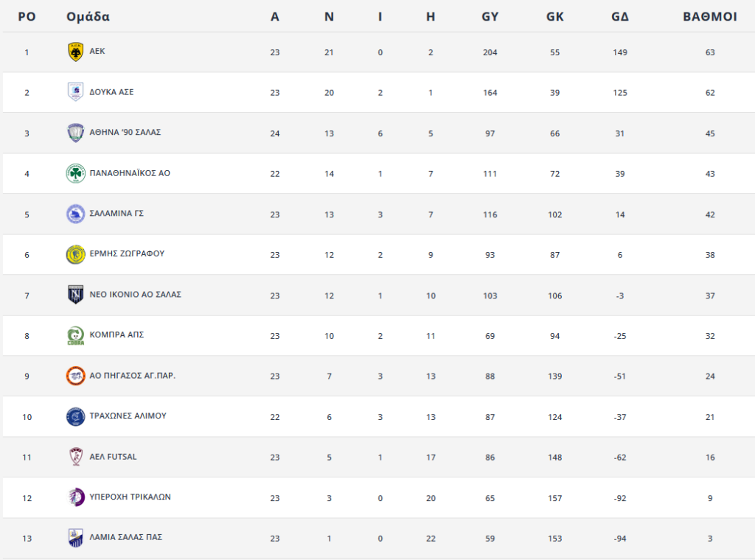Click the ΝΕΟ ΙΚΟΝΙΟ black shield logo
Image resolution: width=755 pixels, height=560 pixels.
(76, 295)
